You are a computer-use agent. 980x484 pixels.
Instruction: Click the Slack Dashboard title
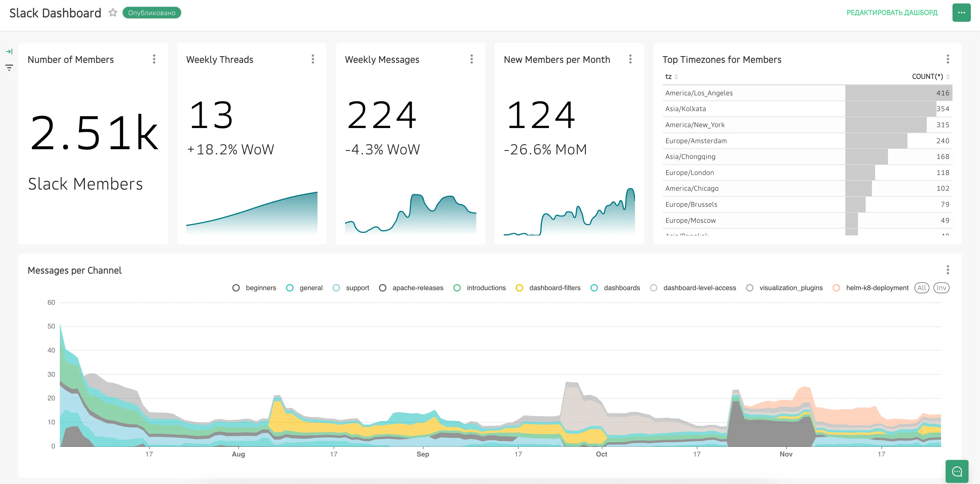tap(55, 13)
